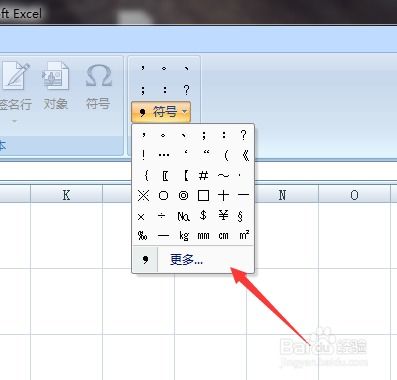The height and width of the screenshot is (380, 397).
Task: Select the ellipsis … symbol
Action: click(x=163, y=155)
